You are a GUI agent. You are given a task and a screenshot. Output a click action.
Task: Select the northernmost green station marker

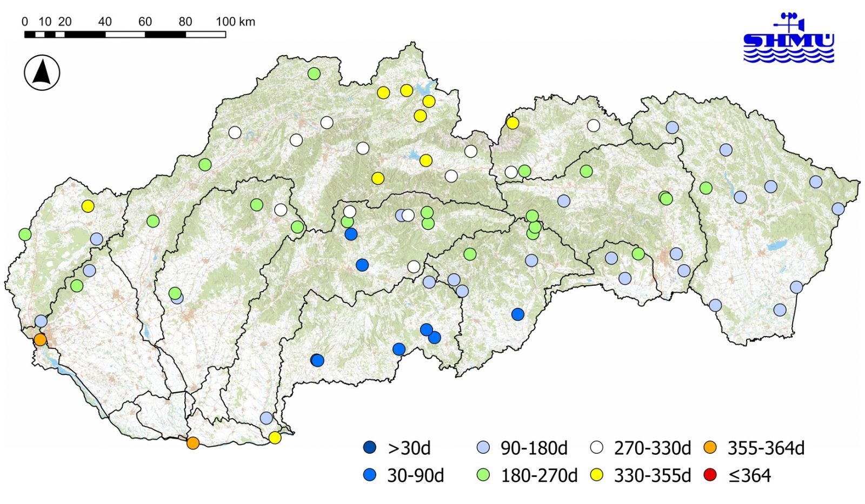314,73
